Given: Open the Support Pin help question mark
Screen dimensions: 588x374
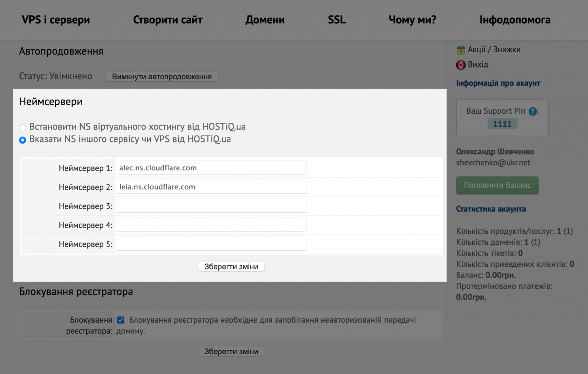Looking at the screenshot, I should (532, 111).
